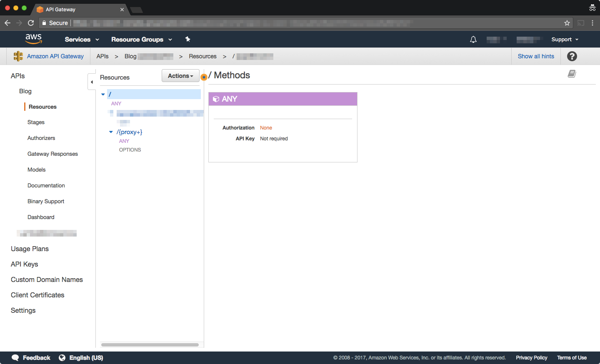Image resolution: width=600 pixels, height=364 pixels.
Task: Click the cast icon in address bar
Action: click(581, 23)
